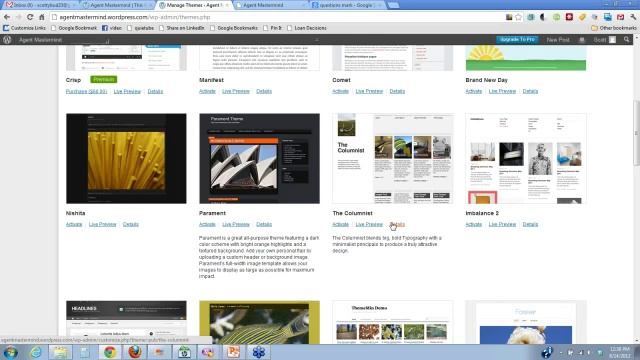The image size is (640, 360).
Task: Activate the Manifest theme
Action: pyautogui.click(x=207, y=91)
